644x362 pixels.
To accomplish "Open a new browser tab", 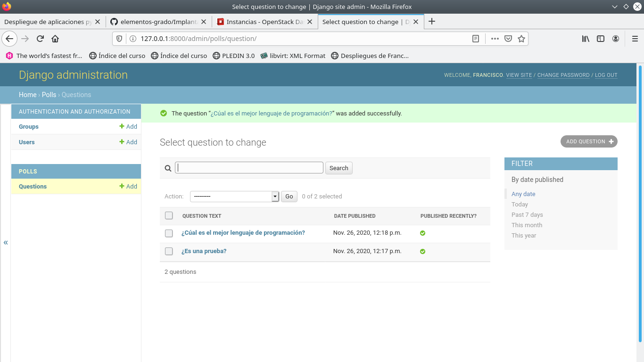I will (x=431, y=21).
